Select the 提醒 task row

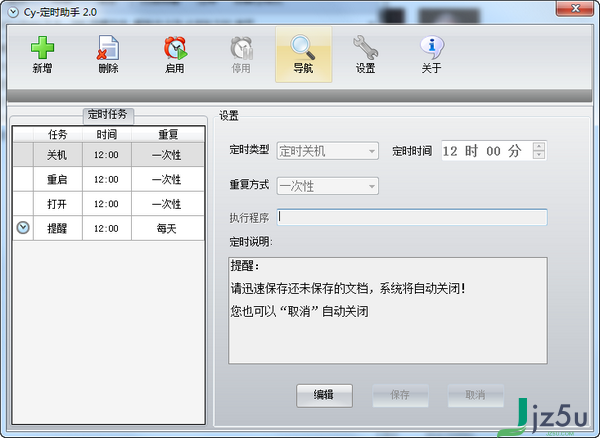109,228
